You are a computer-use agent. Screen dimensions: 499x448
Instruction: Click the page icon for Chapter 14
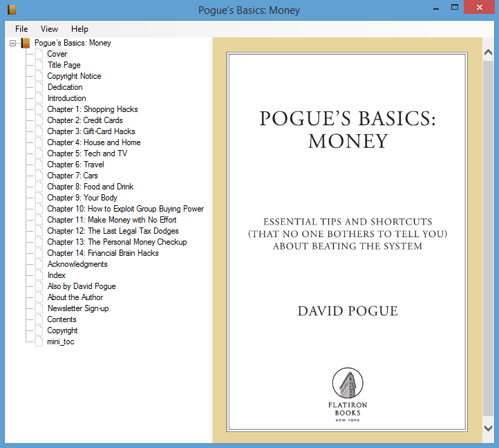(39, 253)
